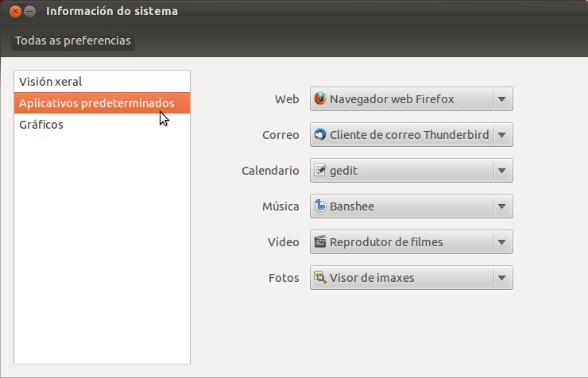Select Aplicativos predeterminados in the sidebar
This screenshot has width=588, height=378.
102,103
